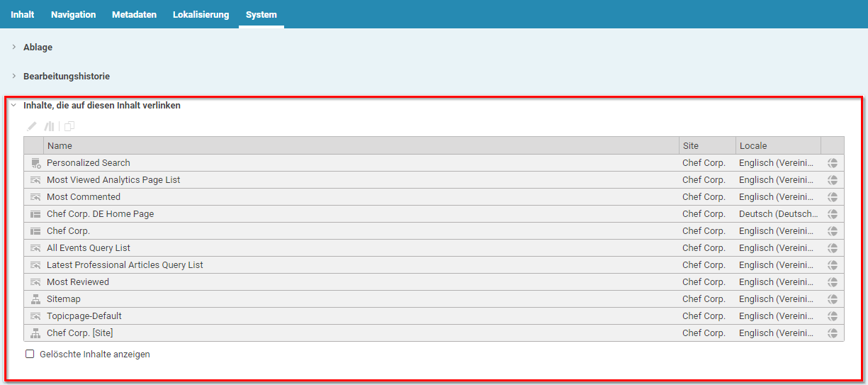Go to the Navigation tab
This screenshot has height=385, width=868.
(73, 14)
